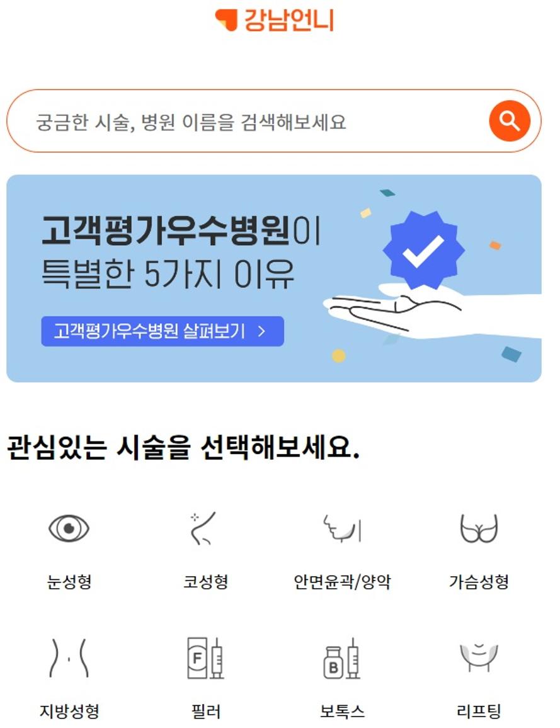
Task: Click the 고객평가우수병원 살펴보기 button
Action: tap(163, 331)
